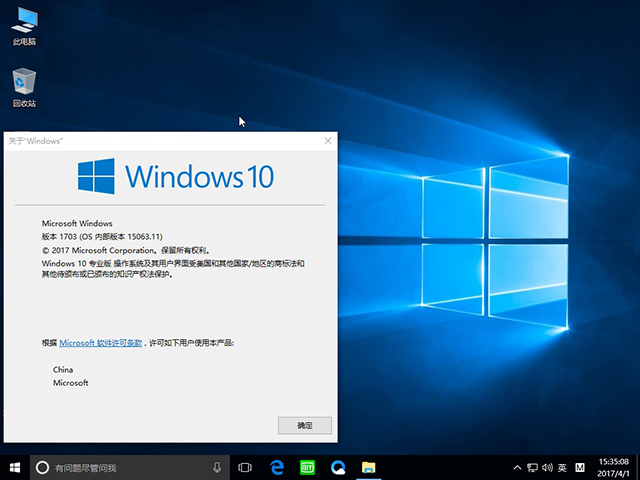Launch the blue Q browser taskbar icon
Image resolution: width=640 pixels, height=480 pixels.
tap(338, 467)
